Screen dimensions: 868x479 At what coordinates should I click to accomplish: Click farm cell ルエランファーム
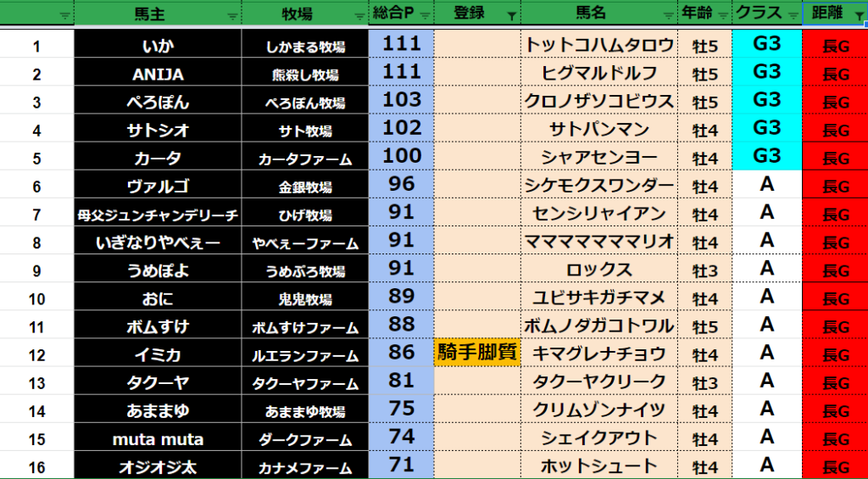point(305,354)
